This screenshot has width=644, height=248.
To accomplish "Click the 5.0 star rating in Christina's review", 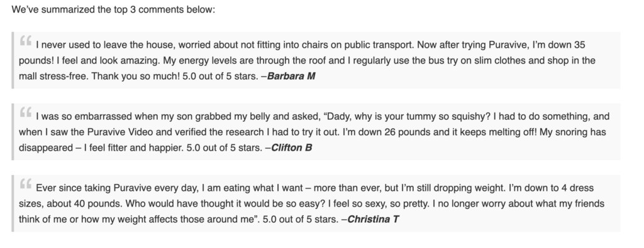I will click(x=300, y=219).
